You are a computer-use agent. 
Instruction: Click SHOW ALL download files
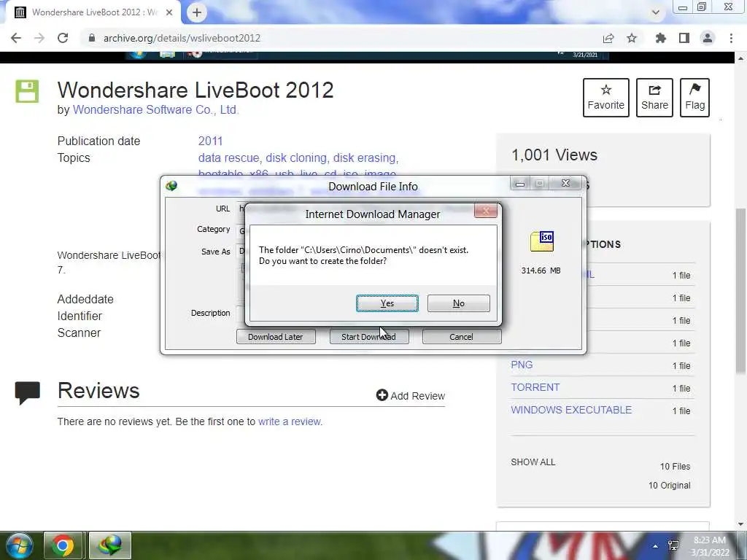tap(533, 462)
